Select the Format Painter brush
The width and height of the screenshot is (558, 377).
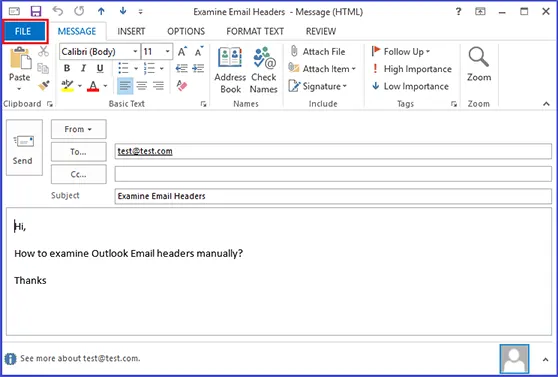pyautogui.click(x=43, y=85)
